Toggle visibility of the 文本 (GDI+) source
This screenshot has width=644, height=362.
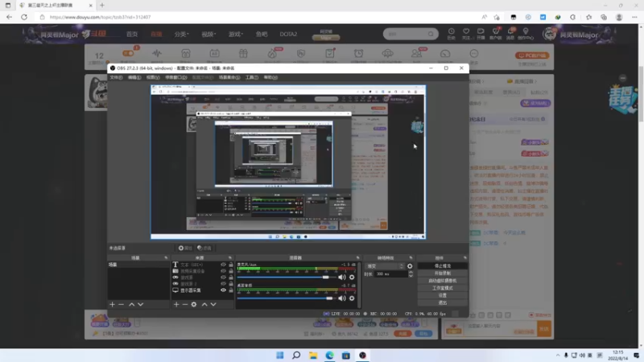[x=223, y=265]
